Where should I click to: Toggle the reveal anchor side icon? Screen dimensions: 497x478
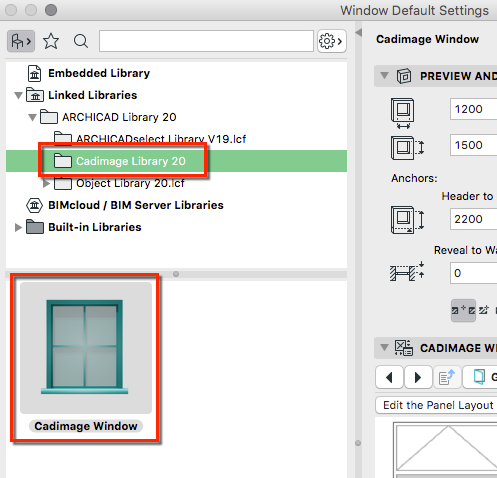pos(463,310)
